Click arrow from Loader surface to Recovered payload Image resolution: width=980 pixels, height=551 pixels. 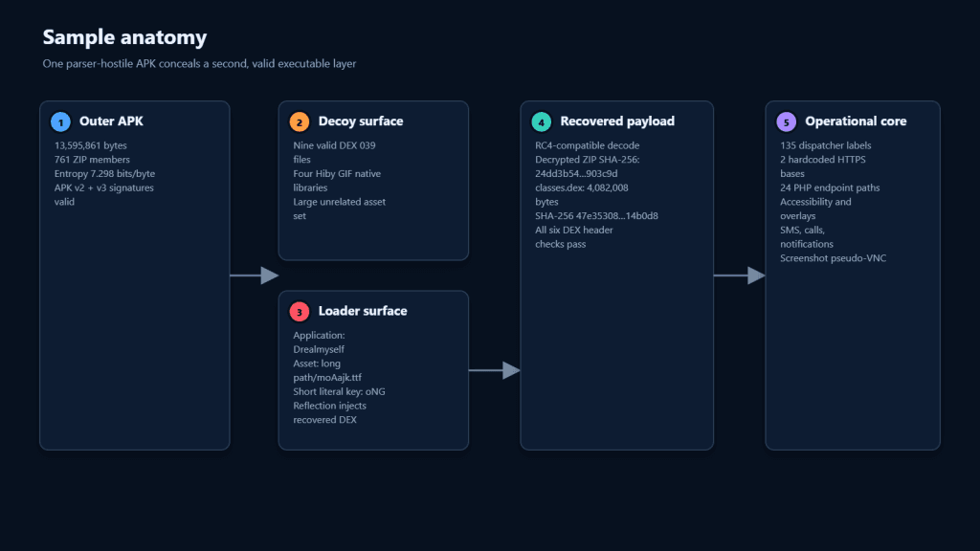tap(495, 370)
